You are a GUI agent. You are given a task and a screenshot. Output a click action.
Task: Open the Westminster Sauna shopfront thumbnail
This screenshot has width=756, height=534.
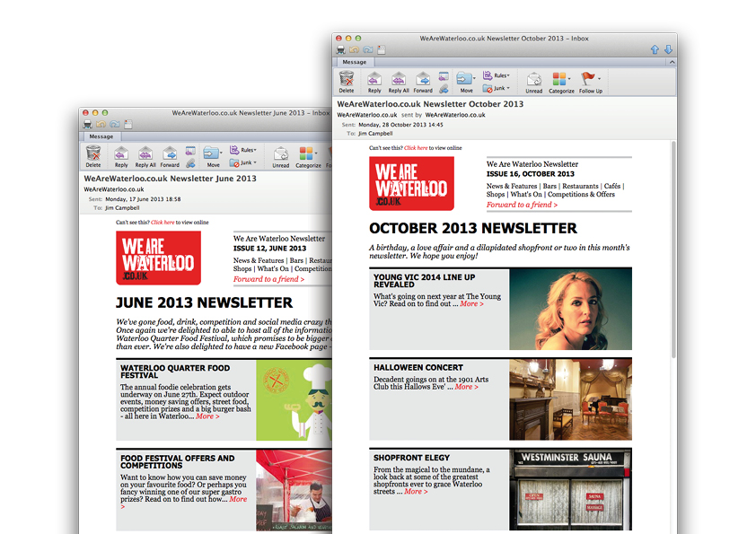570,489
